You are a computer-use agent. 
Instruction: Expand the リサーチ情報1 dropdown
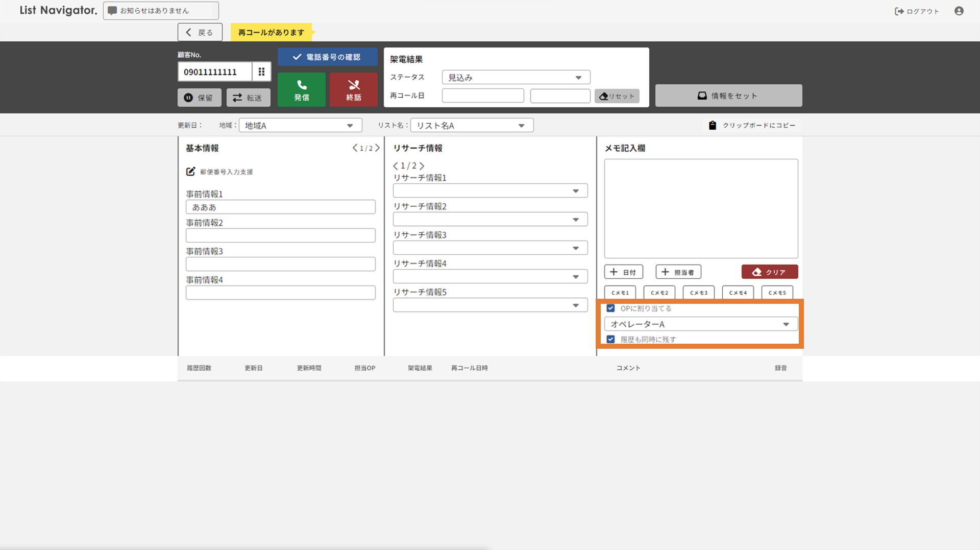[x=490, y=191]
